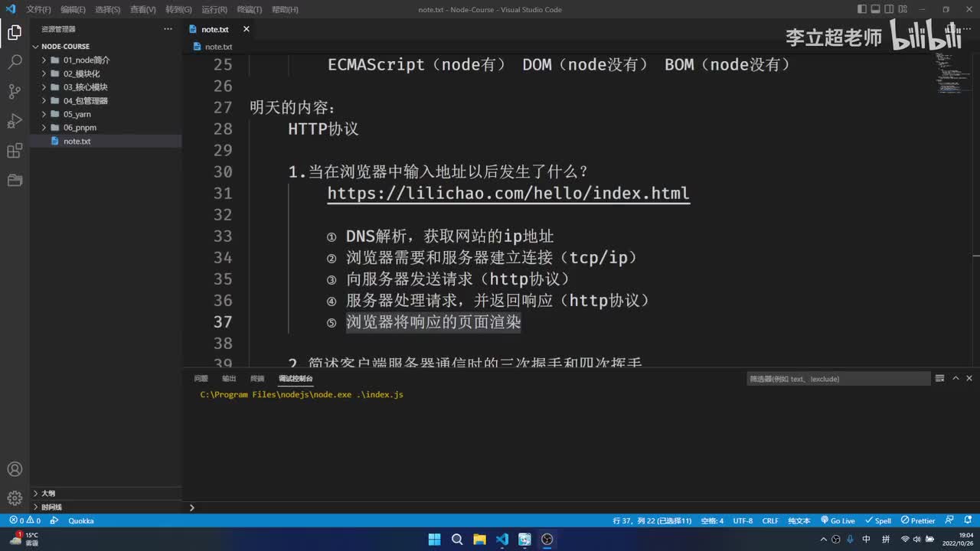Open the Explorer panel more actions ellipsis

[168, 29]
